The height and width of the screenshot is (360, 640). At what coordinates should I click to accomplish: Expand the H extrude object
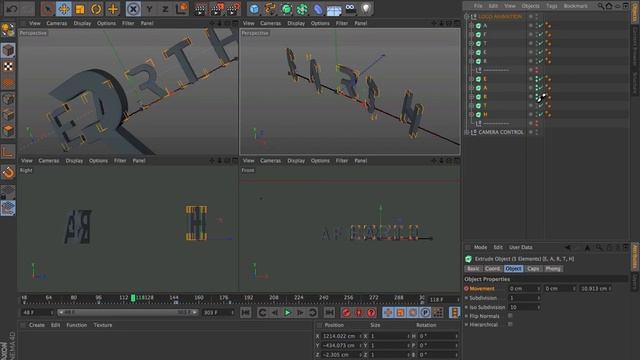[x=471, y=114]
